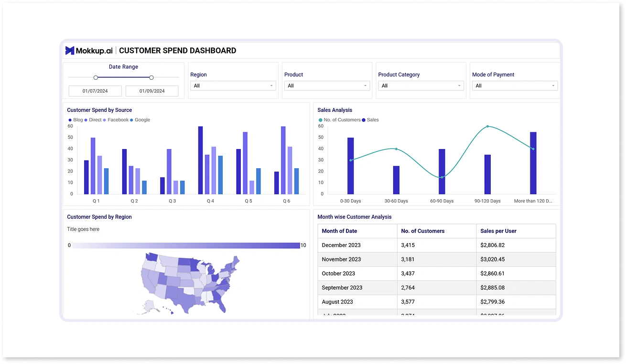Toggle the No. of Customers legend item
626x364 pixels.
340,120
